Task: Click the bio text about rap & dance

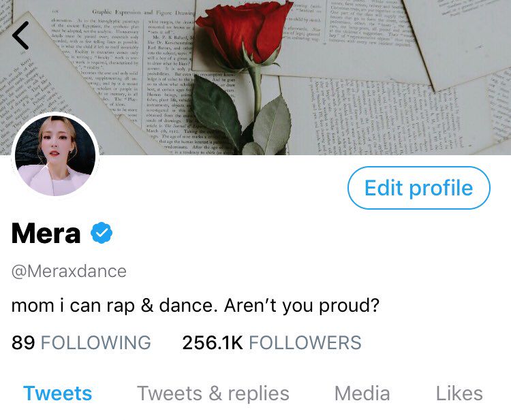Action: pyautogui.click(x=196, y=306)
